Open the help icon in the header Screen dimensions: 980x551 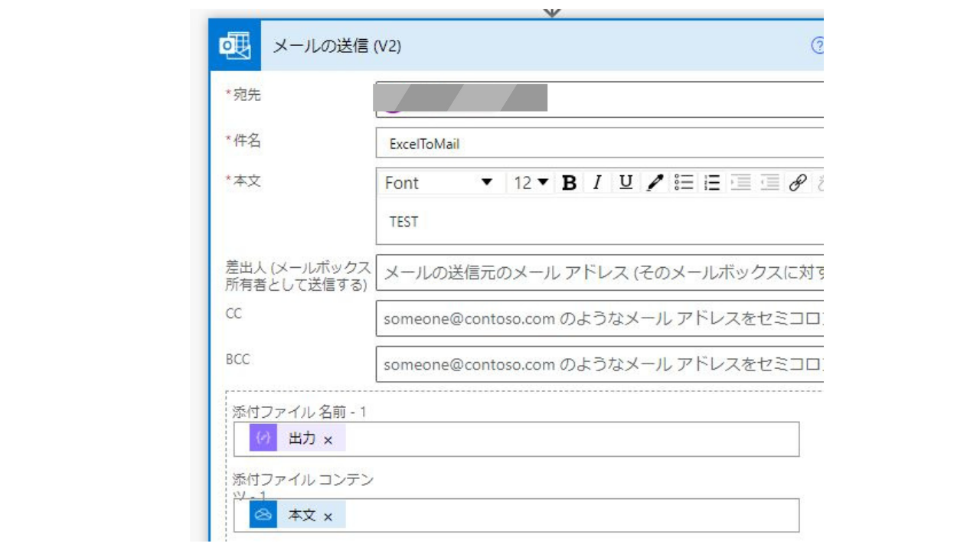click(x=817, y=46)
